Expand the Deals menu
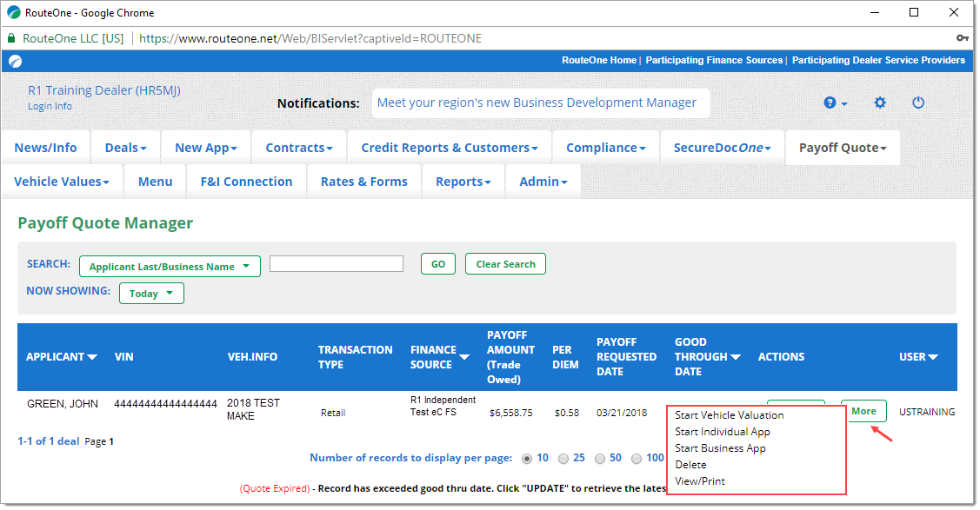This screenshot has width=980, height=510. 125,148
